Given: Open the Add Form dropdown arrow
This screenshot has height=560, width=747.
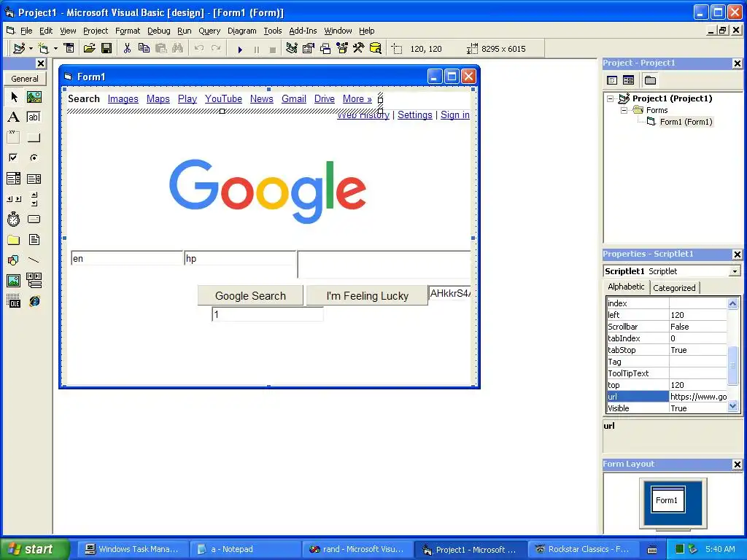Looking at the screenshot, I should coord(55,49).
